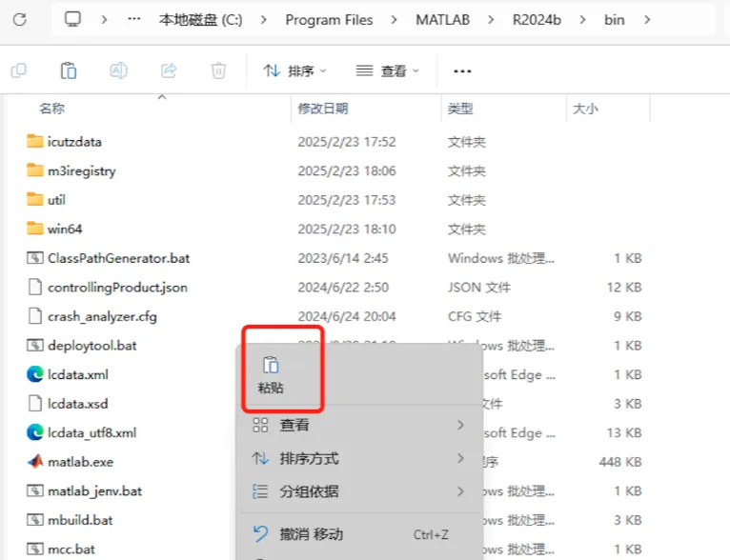
Task: Click ClassPathGenerator.bat date 2023/6/14 2:45
Action: (343, 258)
